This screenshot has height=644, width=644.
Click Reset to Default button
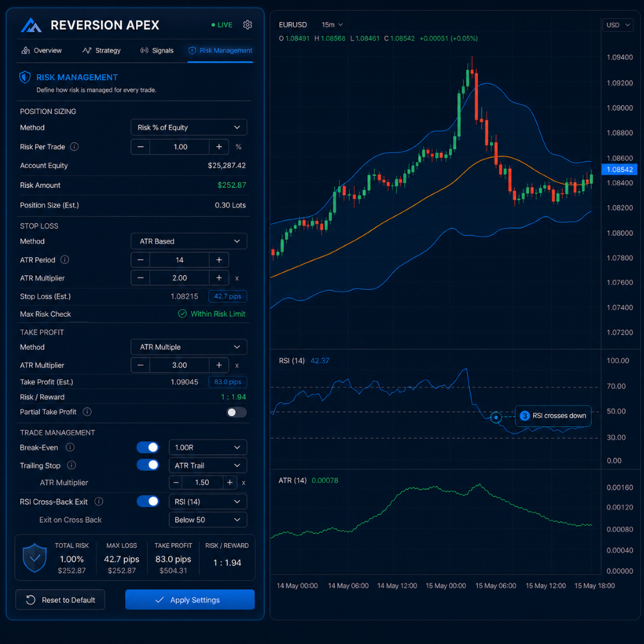coord(60,600)
